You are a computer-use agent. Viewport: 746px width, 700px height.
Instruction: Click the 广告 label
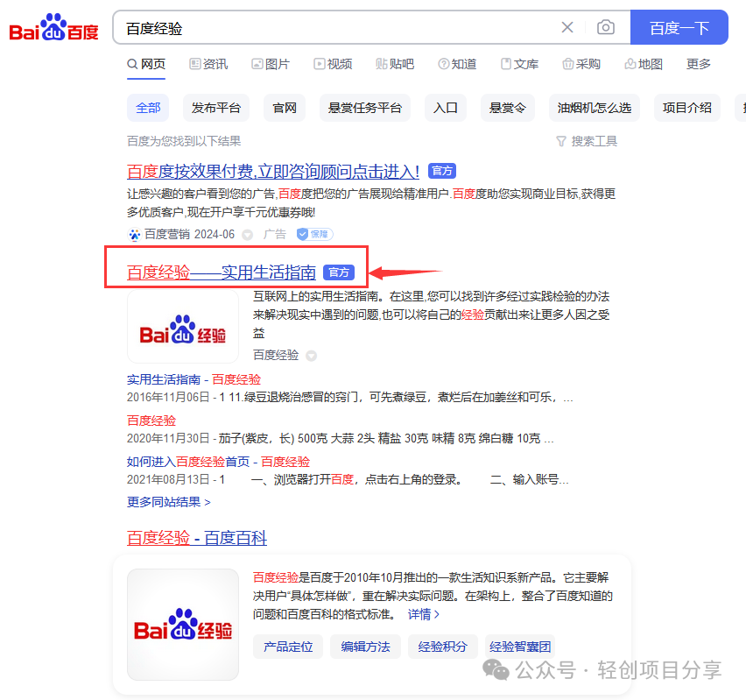tap(275, 234)
